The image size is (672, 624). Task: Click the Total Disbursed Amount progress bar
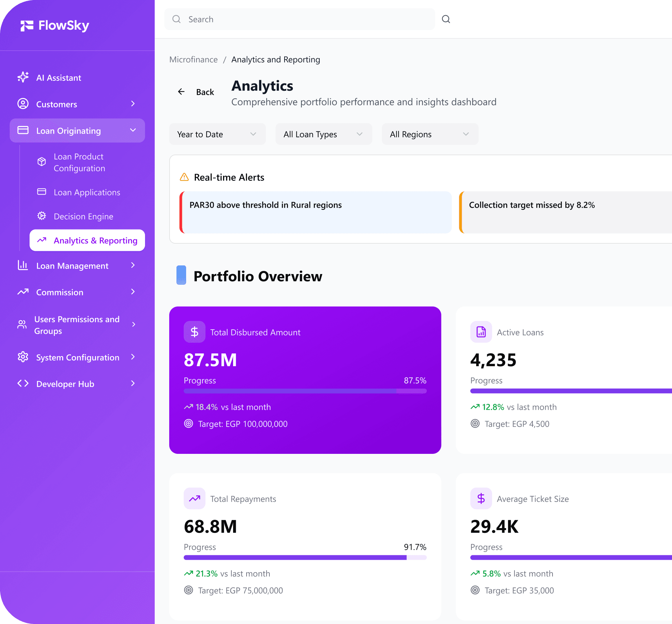click(305, 391)
